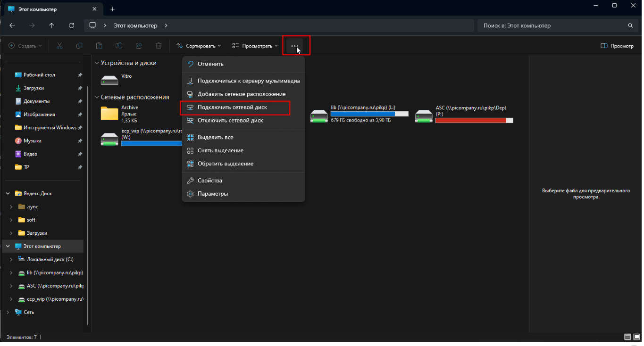The image size is (644, 346).
Task: Click the Paste toolbar icon
Action: 99,46
